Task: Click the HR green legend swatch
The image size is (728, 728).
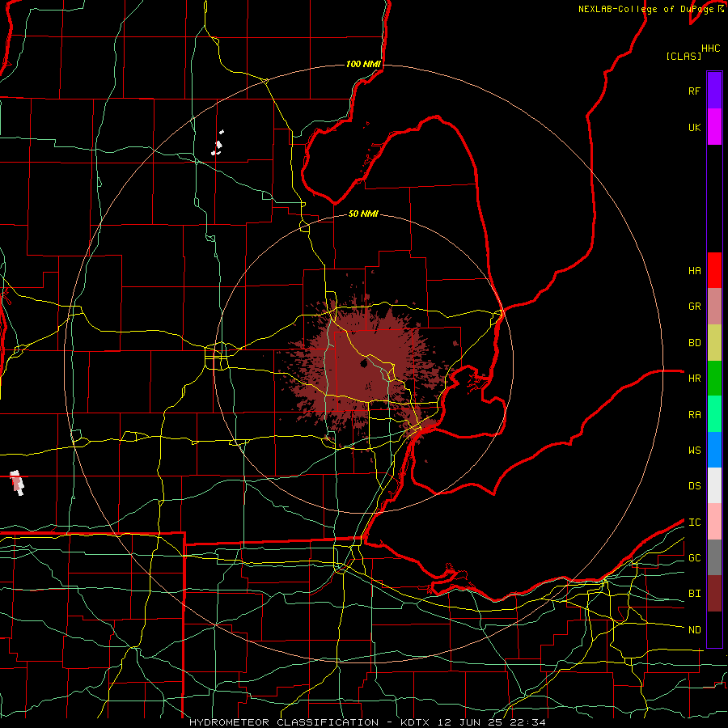Action: [714, 379]
